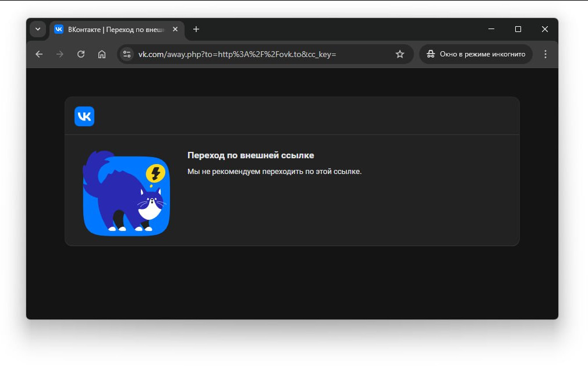The width and height of the screenshot is (588, 366).
Task: Click the VK logo on the page
Action: [84, 116]
